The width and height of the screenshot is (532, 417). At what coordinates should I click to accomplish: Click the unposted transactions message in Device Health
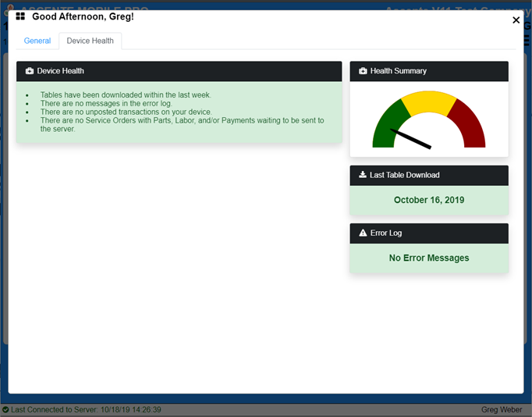(x=125, y=112)
